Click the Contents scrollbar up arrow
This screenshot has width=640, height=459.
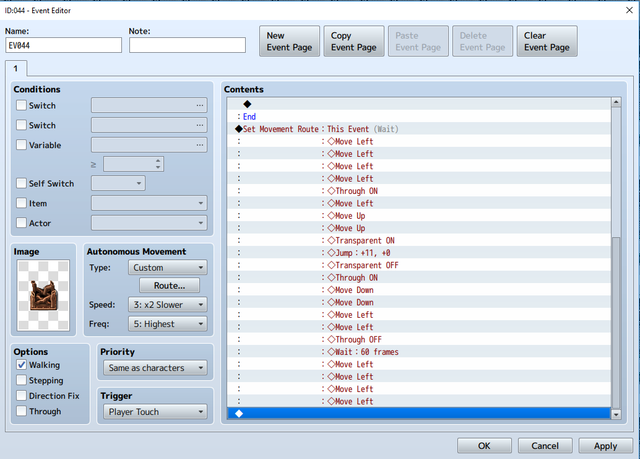[x=616, y=102]
